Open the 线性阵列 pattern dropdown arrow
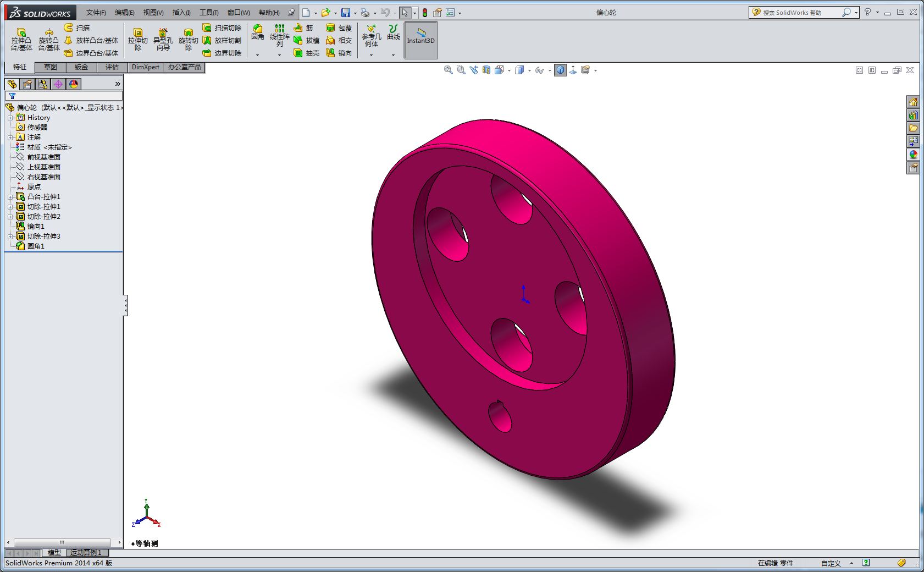924x572 pixels. tap(279, 55)
